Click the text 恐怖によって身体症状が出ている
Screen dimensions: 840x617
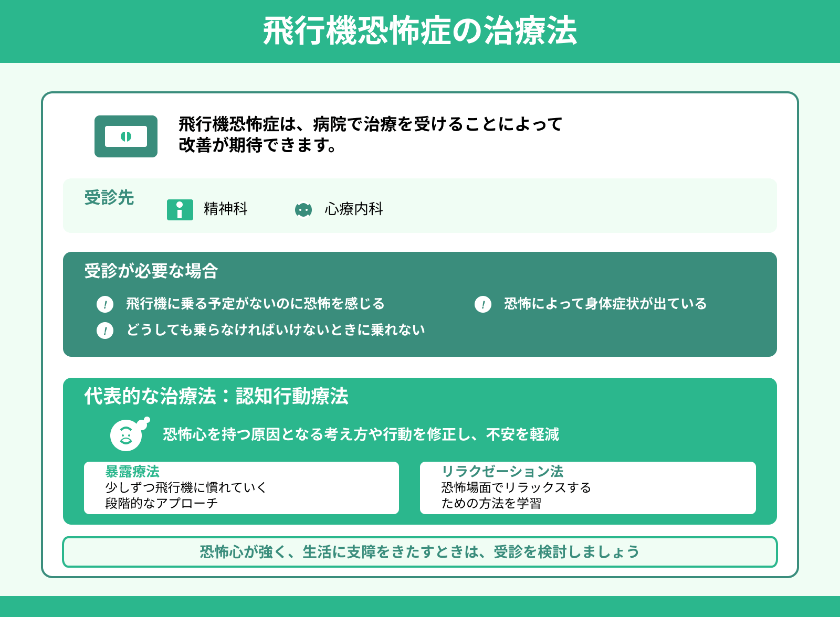[605, 304]
